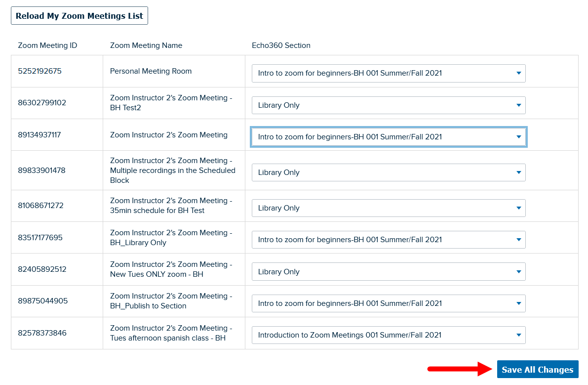The image size is (588, 385).
Task: Expand the dropdown for Tues afternoon spanish class
Action: (389, 335)
